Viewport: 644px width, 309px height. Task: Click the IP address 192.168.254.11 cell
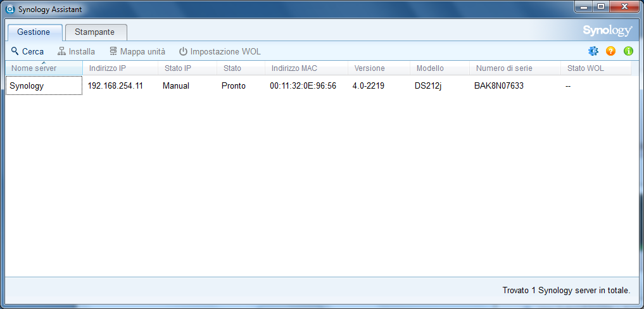point(115,85)
